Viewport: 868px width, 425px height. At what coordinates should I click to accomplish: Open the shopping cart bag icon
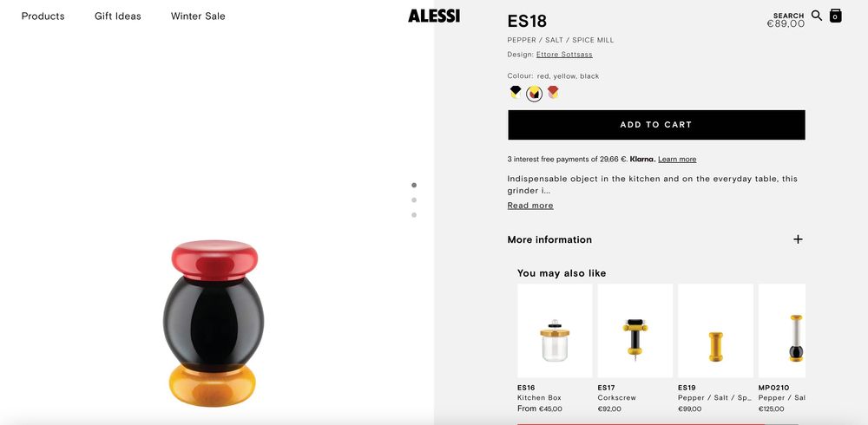click(835, 16)
